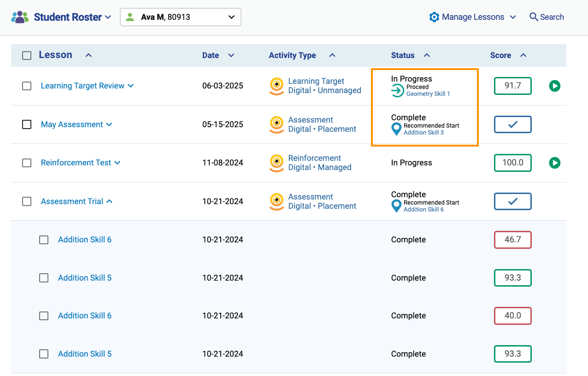
Task: Open the Geometry Skill 1 link
Action: pyautogui.click(x=428, y=94)
